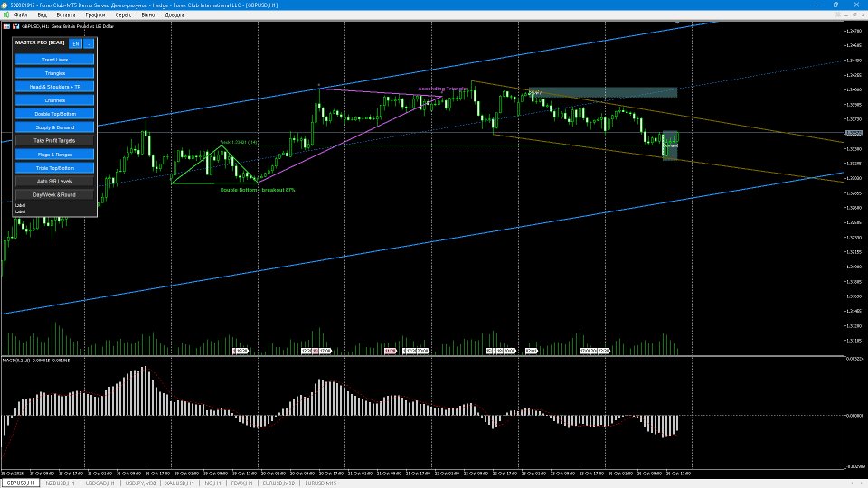Toggle the Channels button
The image size is (868, 488).
(x=55, y=100)
